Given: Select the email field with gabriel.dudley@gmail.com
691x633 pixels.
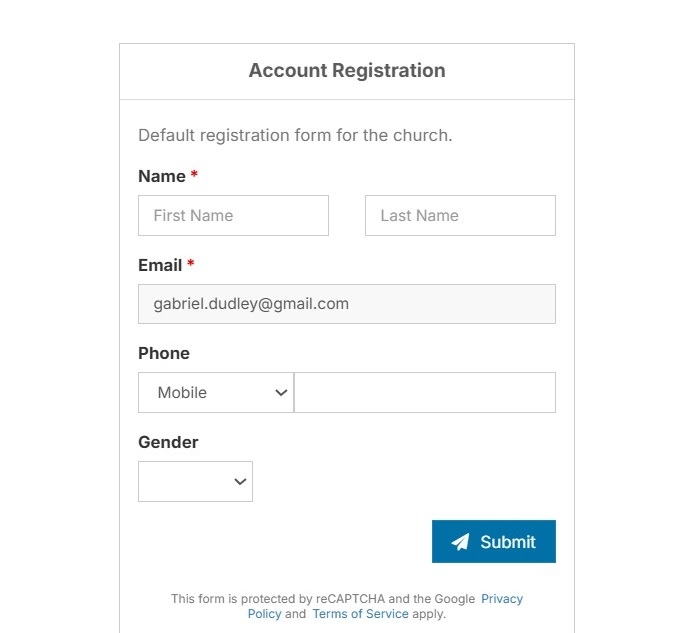Looking at the screenshot, I should [x=346, y=304].
